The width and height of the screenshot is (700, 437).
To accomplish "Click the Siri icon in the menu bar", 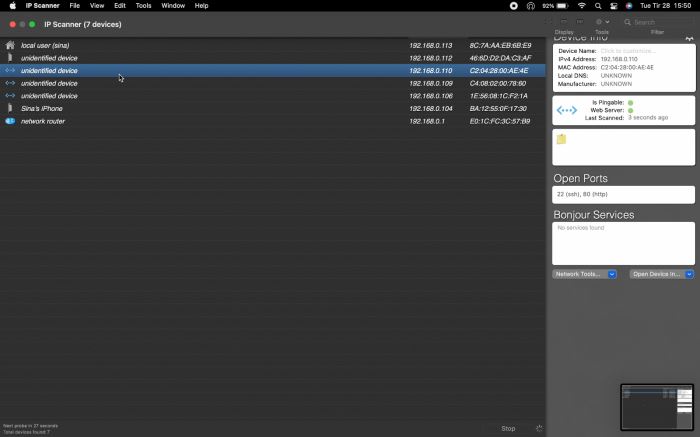I will click(629, 6).
